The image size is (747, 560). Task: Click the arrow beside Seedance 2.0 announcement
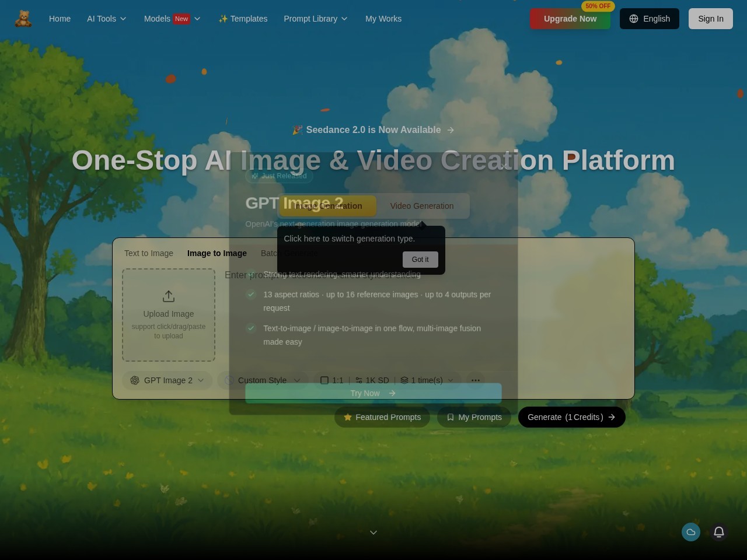coord(451,130)
